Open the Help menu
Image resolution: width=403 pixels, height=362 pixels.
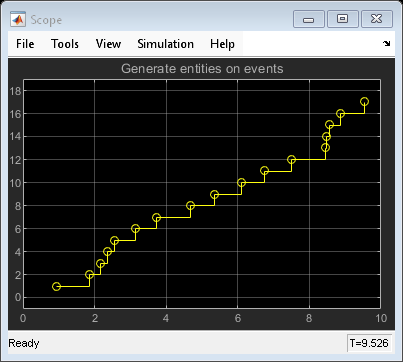tap(222, 44)
